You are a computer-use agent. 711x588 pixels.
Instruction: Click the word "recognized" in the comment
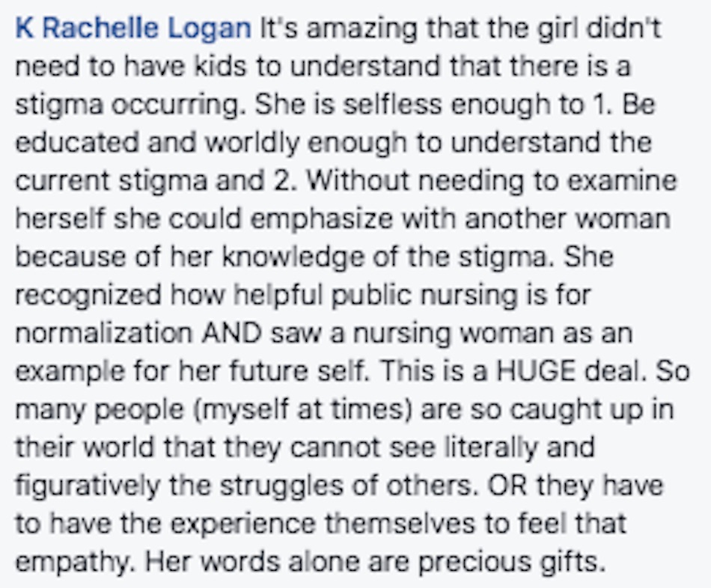pyautogui.click(x=88, y=295)
